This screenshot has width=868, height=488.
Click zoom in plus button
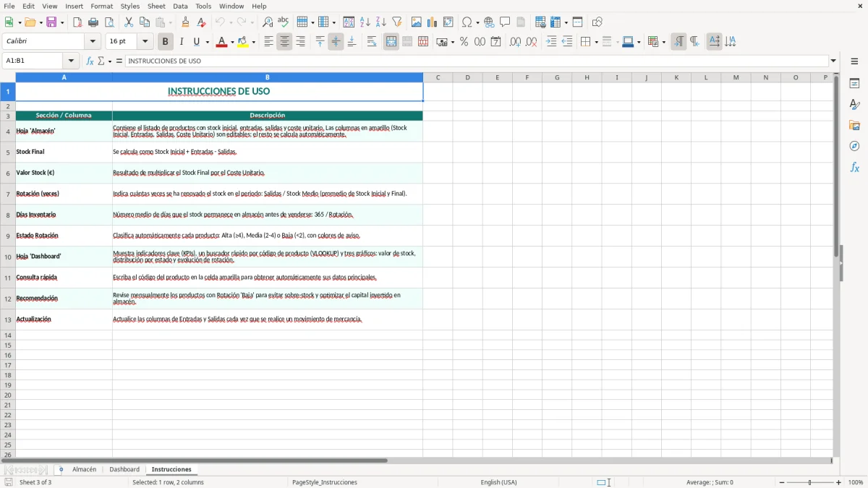(839, 482)
